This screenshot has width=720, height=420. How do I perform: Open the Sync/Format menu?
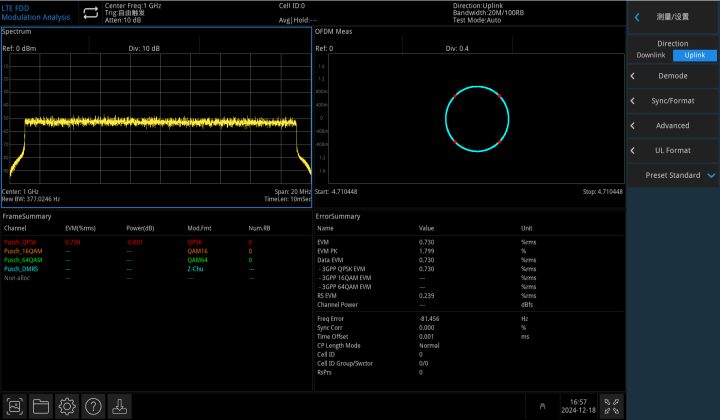pyautogui.click(x=673, y=101)
